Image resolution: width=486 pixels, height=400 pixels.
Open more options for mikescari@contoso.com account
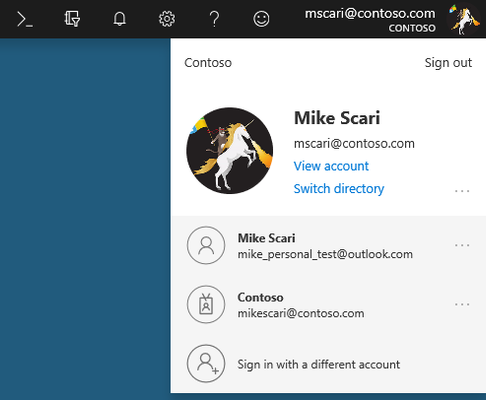tap(462, 304)
